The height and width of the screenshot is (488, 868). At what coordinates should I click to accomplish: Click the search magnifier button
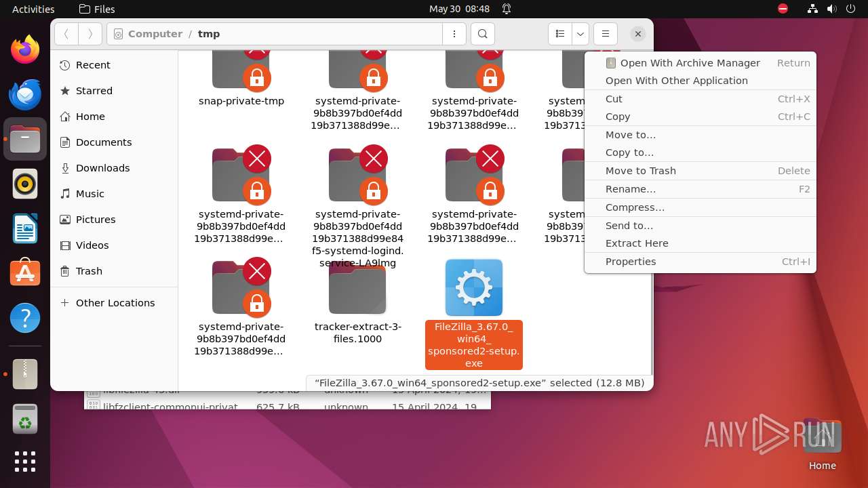coord(482,34)
